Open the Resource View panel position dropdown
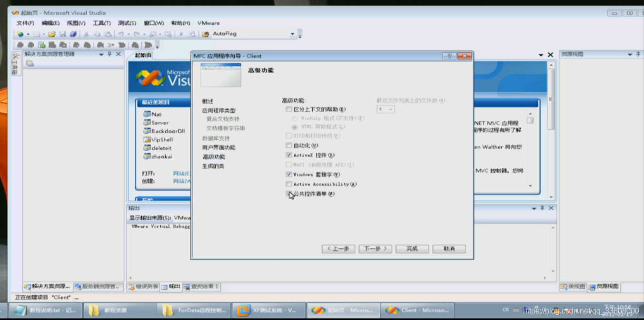Image resolution: width=644 pixels, height=320 pixels. (x=630, y=54)
